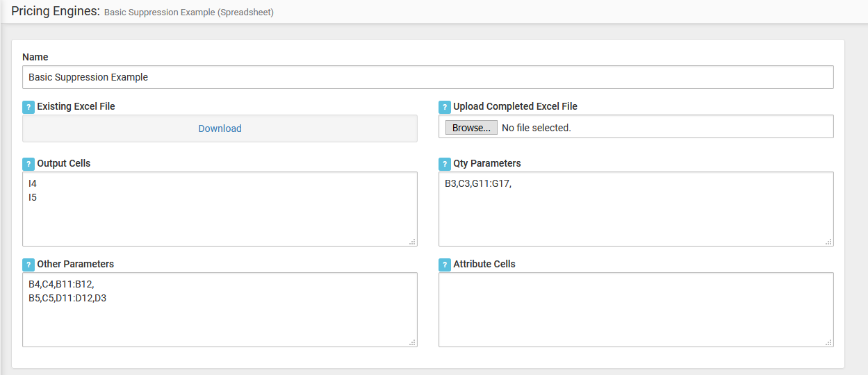Click the resize grip of Attribute Cells box

click(x=828, y=342)
